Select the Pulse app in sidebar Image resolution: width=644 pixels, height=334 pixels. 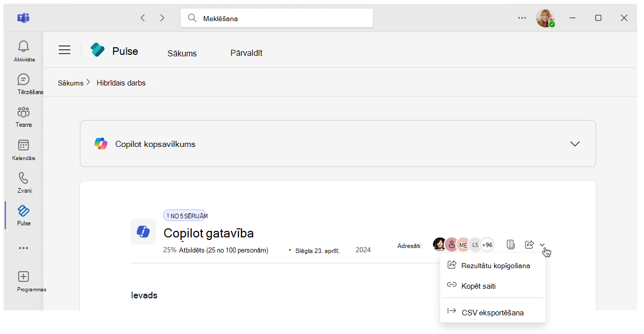(x=23, y=211)
